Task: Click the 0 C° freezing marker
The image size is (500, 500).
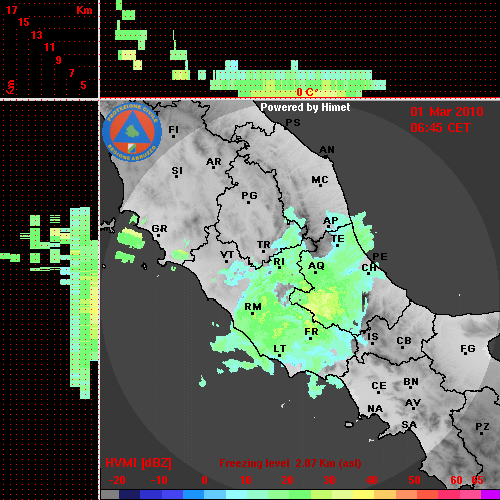Action: (x=307, y=92)
